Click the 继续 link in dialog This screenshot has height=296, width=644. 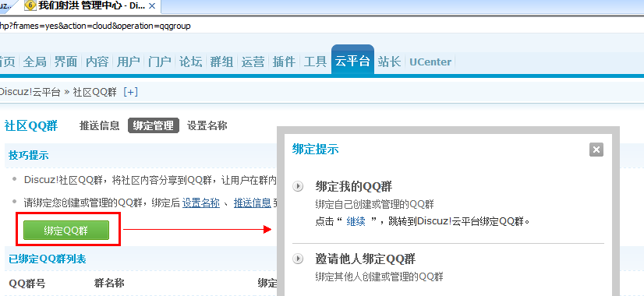click(356, 222)
